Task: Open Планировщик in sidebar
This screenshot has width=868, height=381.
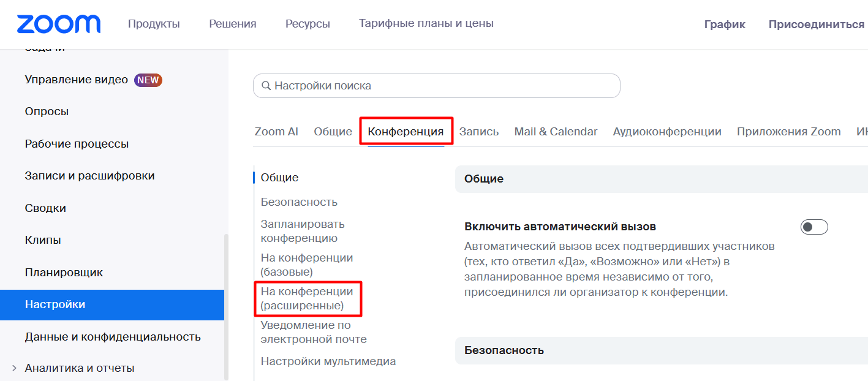Action: [x=64, y=273]
